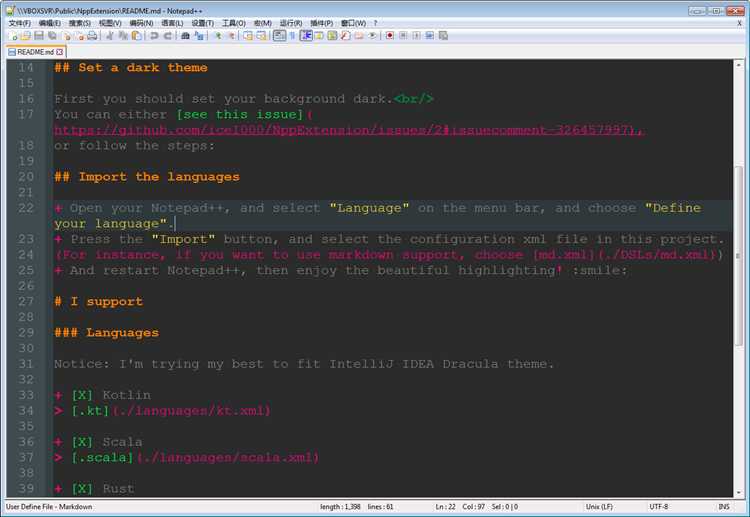Open the 文件(F) File menu

pyautogui.click(x=19, y=22)
